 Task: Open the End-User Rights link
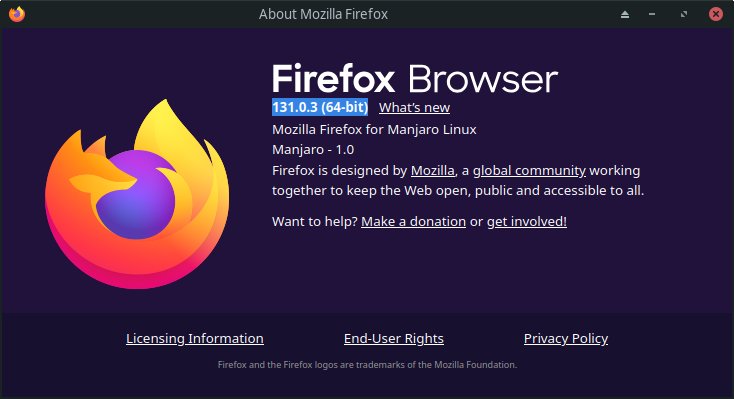pyautogui.click(x=394, y=339)
